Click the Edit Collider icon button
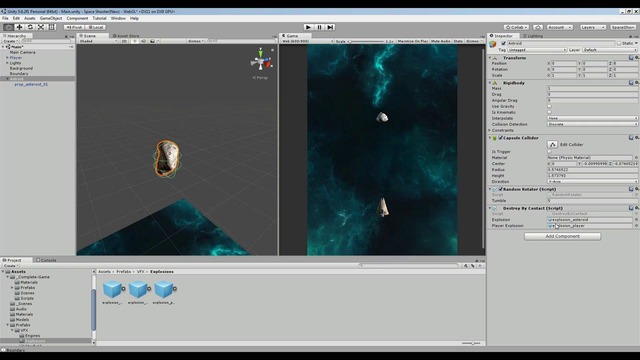 (x=552, y=144)
